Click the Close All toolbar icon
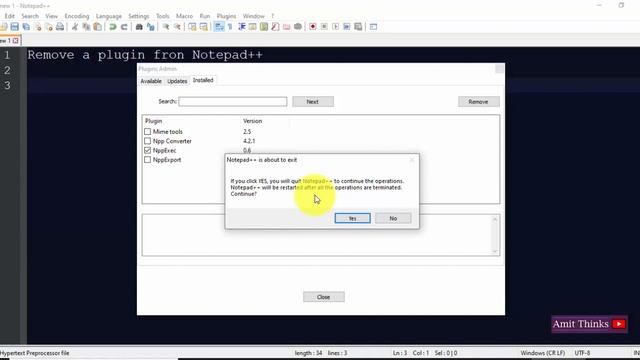This screenshot has height=360, width=640. (49, 27)
